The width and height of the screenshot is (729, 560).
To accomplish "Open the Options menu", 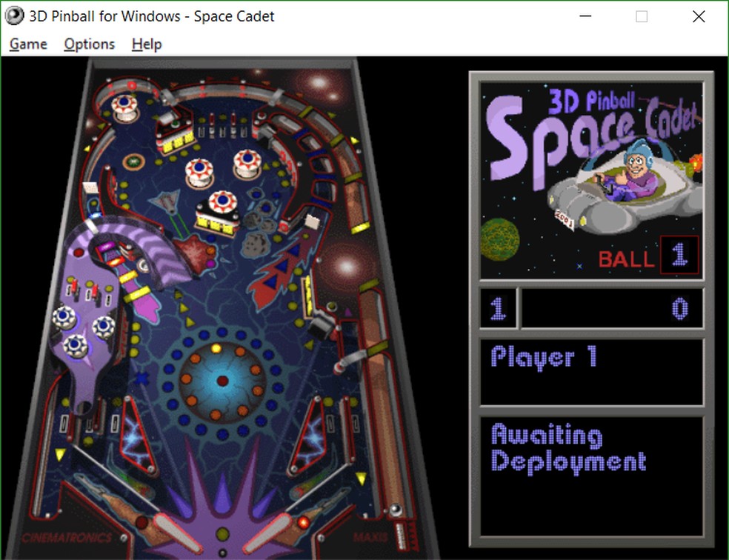I will (x=88, y=44).
